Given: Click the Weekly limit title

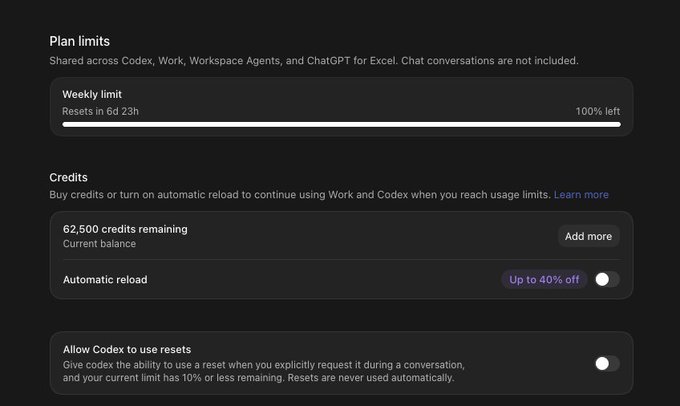Looking at the screenshot, I should pos(92,95).
